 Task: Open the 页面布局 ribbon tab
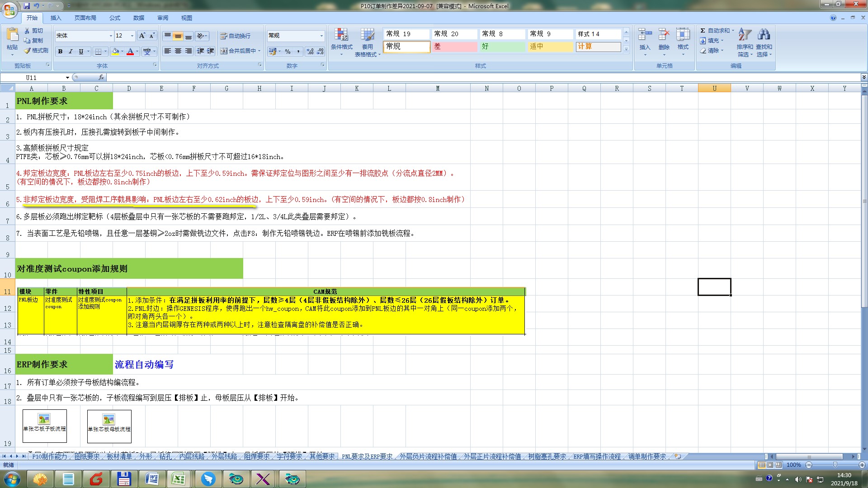pos(85,18)
